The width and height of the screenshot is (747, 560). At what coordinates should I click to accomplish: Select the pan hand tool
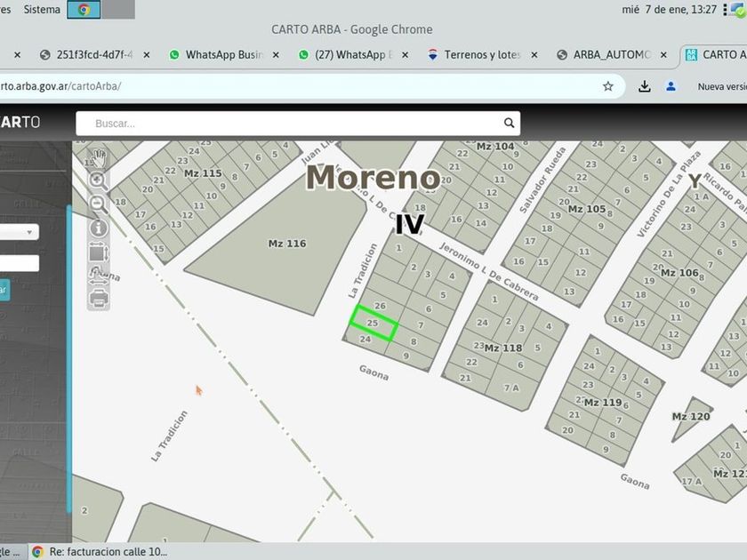(x=99, y=159)
